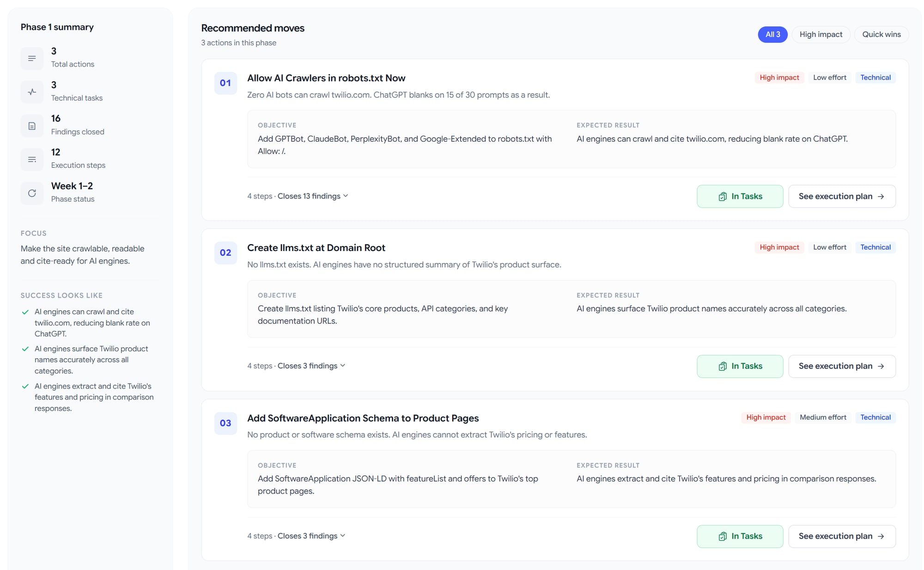This screenshot has width=924, height=570.
Task: Select the Quick wins filter tab
Action: coord(881,35)
